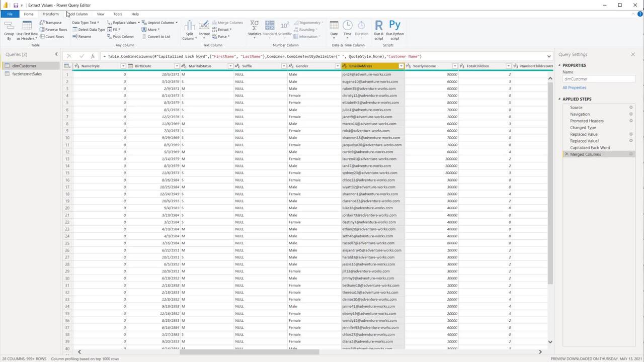Switch to the Help tab
The width and height of the screenshot is (644, 362).
[x=135, y=14]
